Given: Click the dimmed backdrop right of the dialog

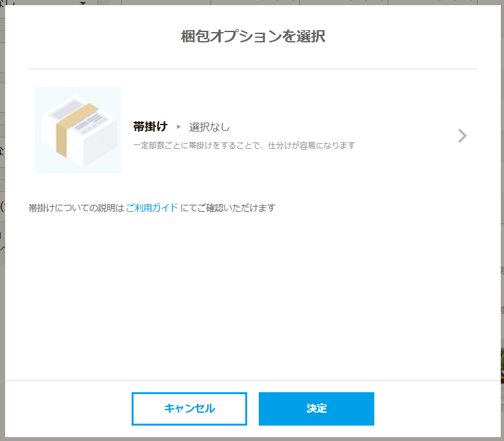Looking at the screenshot, I should [502, 193].
